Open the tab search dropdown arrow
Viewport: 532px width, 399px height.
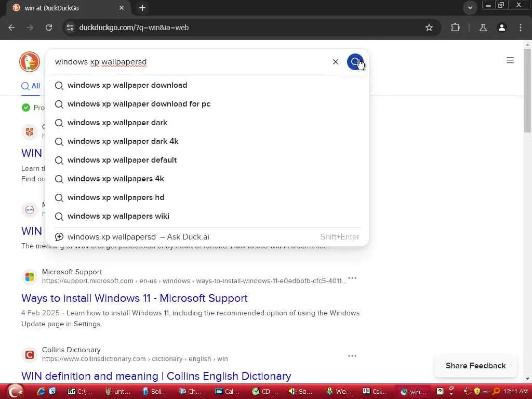click(470, 7)
